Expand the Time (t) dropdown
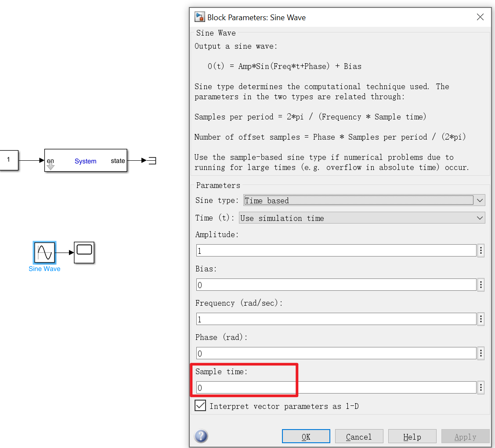Image resolution: width=495 pixels, height=448 pixels. click(x=362, y=218)
